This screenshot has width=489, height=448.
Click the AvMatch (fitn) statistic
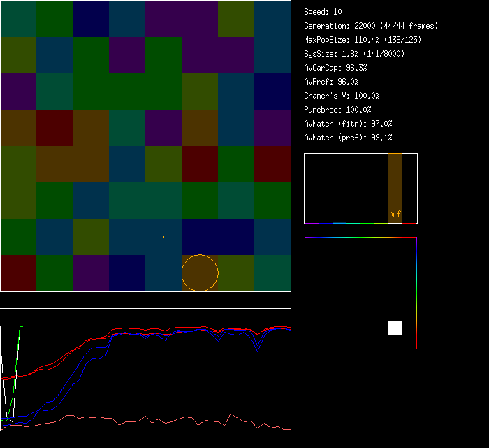pos(348,124)
